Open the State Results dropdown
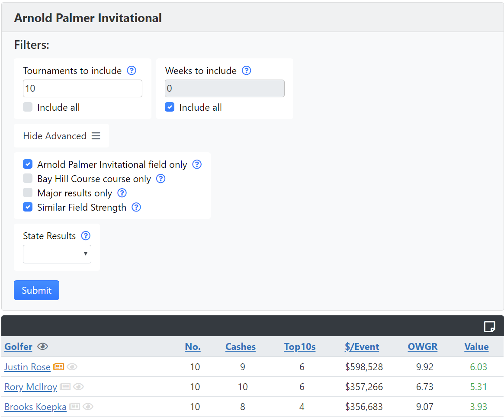Image resolution: width=504 pixels, height=420 pixels. click(x=57, y=254)
